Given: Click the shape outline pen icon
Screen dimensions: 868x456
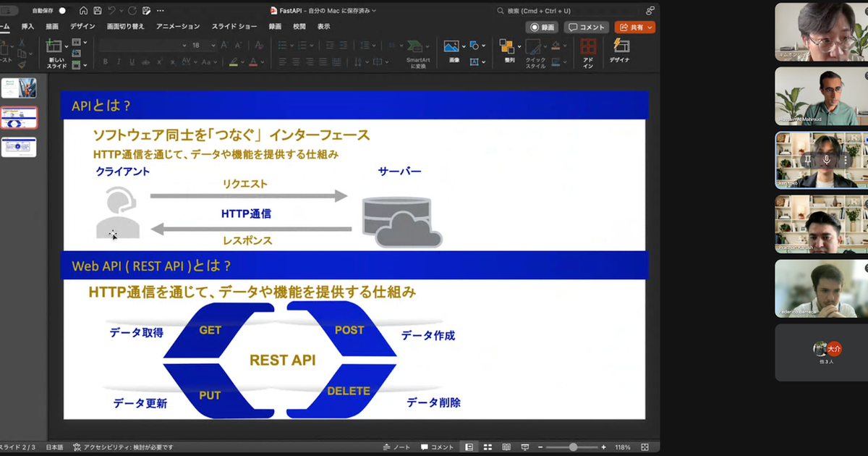Looking at the screenshot, I should tap(555, 62).
